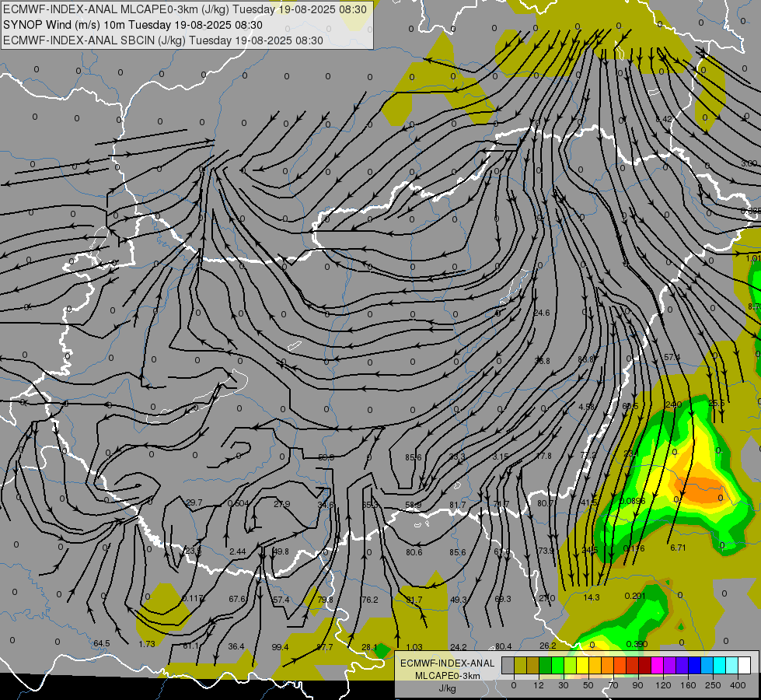Click the map value 17.8

543,456
